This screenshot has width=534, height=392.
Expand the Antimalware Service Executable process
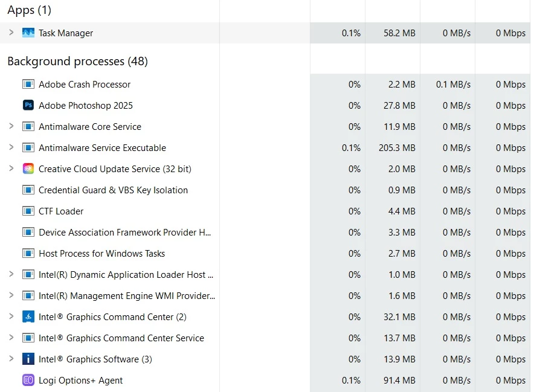click(x=11, y=147)
